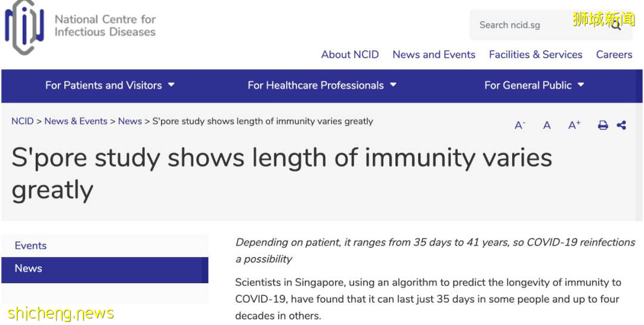Expand For Patients and Visitors dropdown

pos(110,85)
